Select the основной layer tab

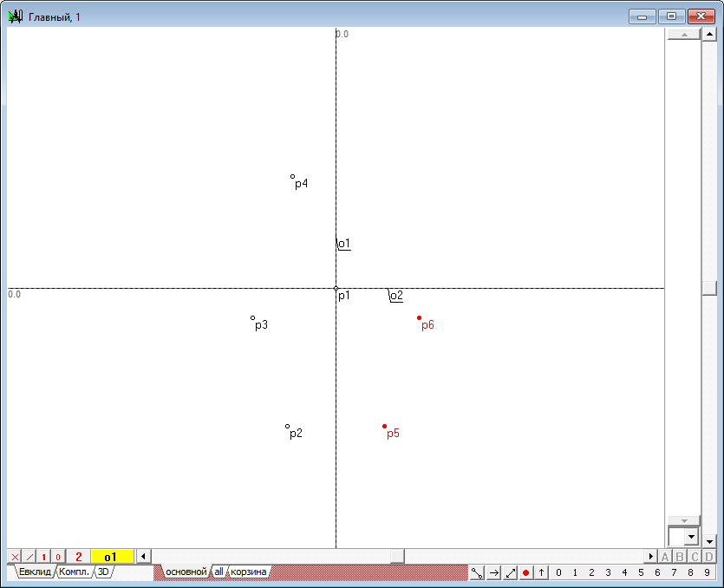tap(186, 572)
